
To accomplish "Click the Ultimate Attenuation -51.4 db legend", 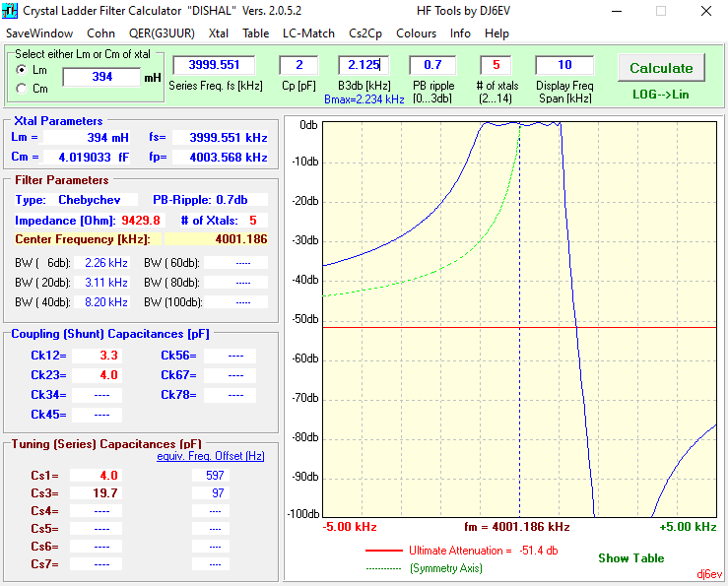I will [483, 551].
